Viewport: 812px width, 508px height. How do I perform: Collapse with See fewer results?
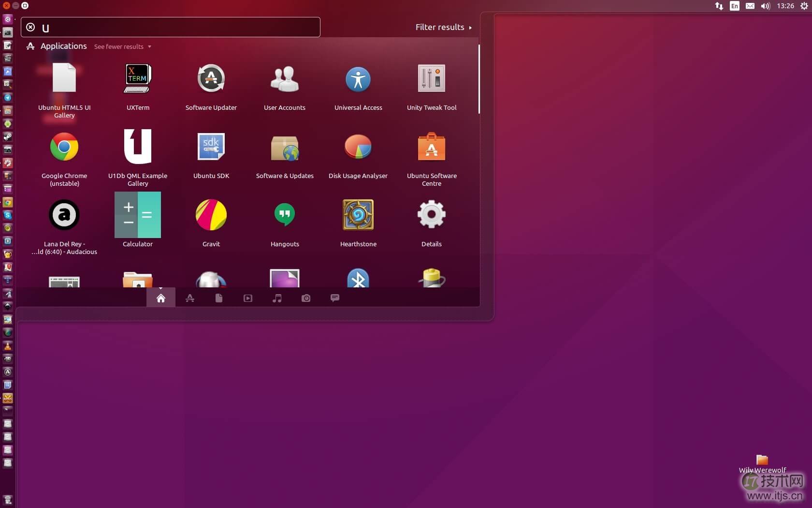click(x=123, y=46)
